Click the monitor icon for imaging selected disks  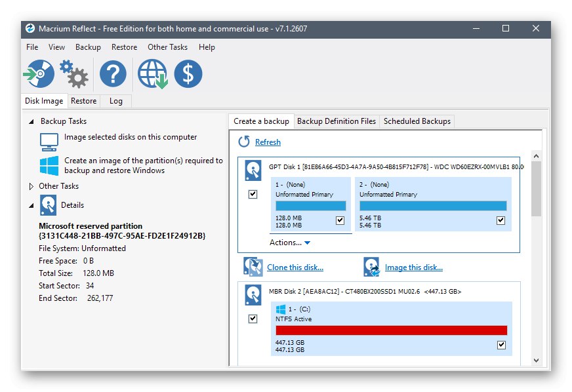tap(49, 142)
